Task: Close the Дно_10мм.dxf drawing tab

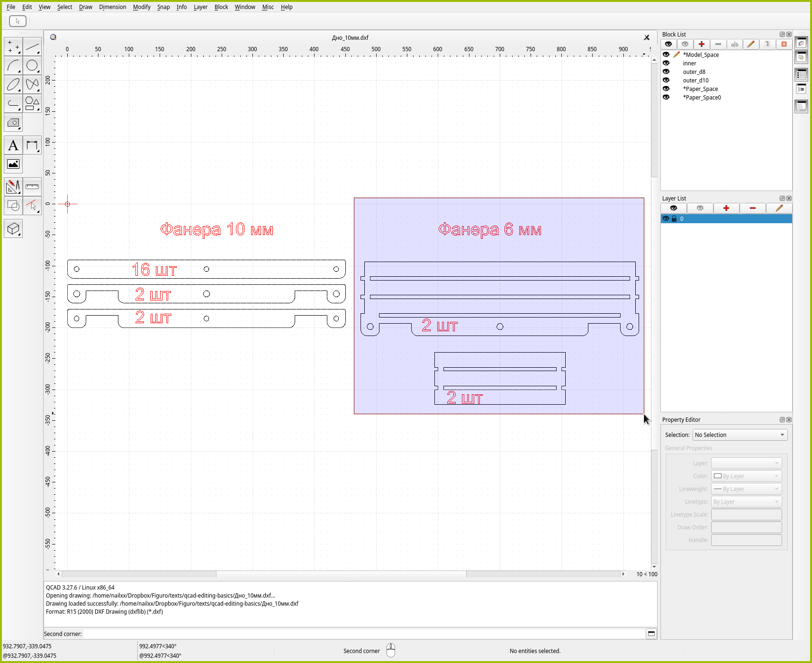Action: (646, 37)
